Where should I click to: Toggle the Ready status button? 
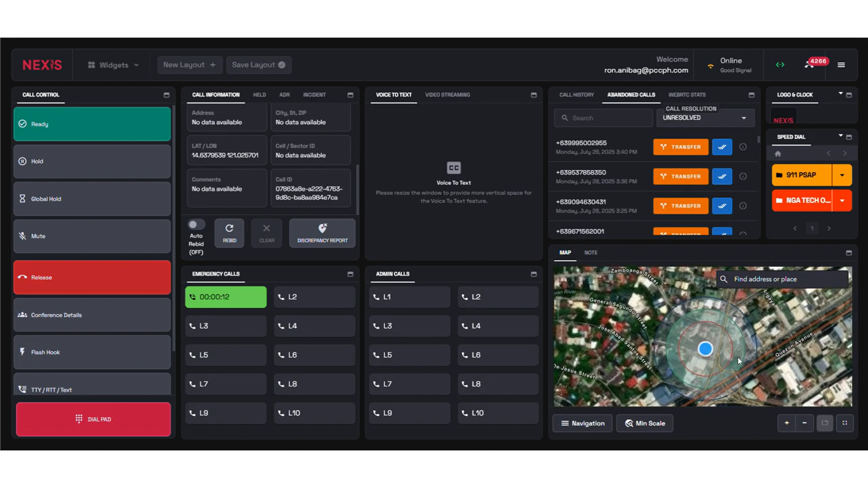coord(92,124)
